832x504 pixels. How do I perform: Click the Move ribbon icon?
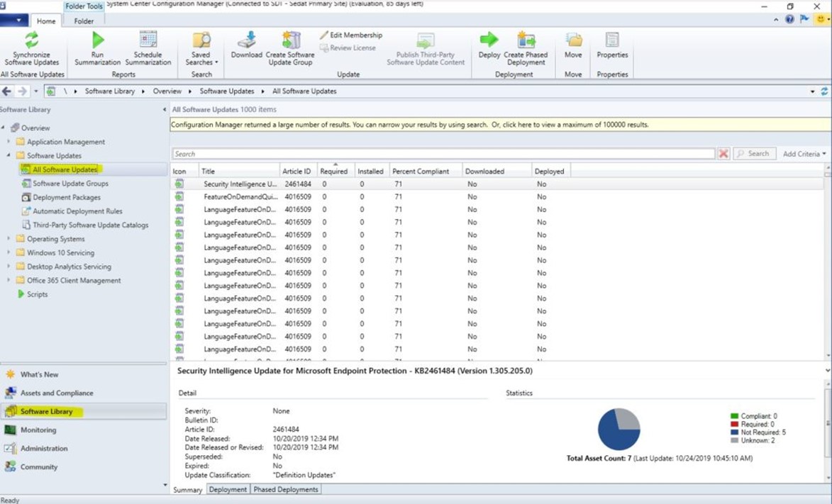pos(573,40)
